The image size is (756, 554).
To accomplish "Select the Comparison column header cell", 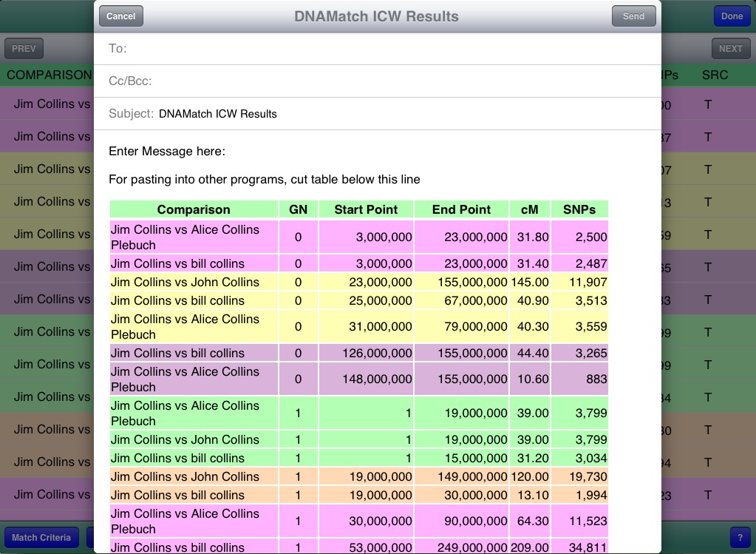I will pyautogui.click(x=194, y=209).
